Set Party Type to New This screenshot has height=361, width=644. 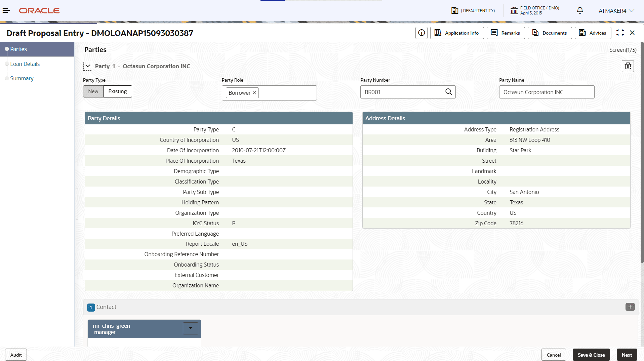[93, 91]
